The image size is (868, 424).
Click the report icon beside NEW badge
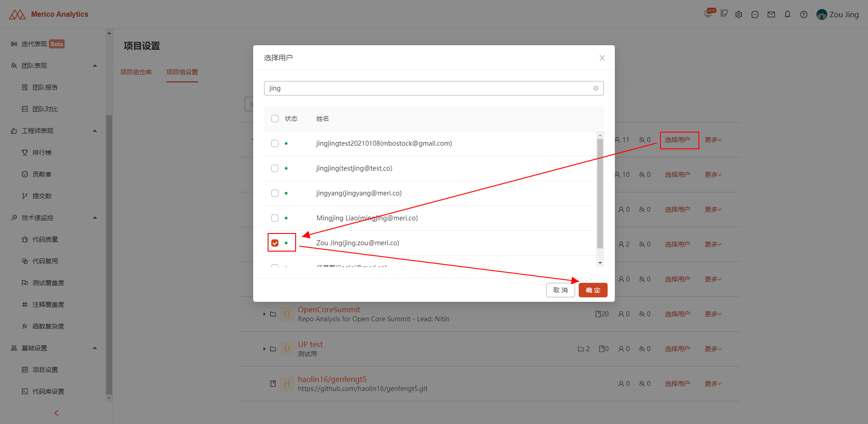pyautogui.click(x=724, y=14)
